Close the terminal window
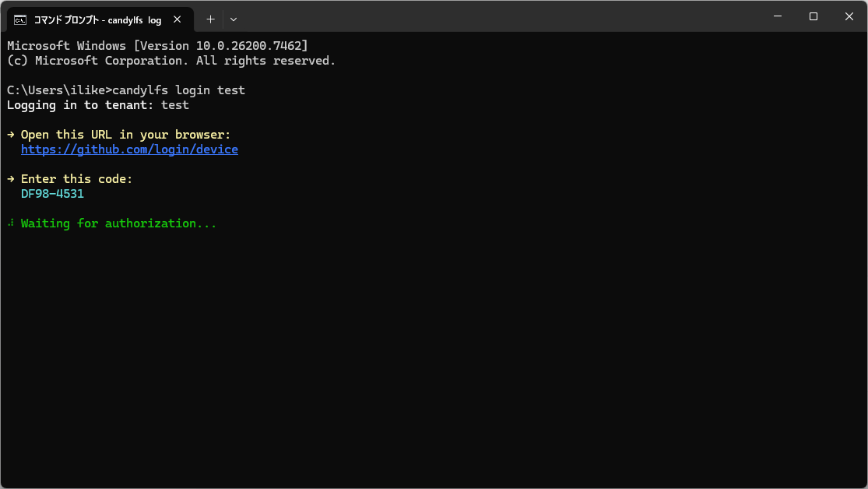 point(849,16)
